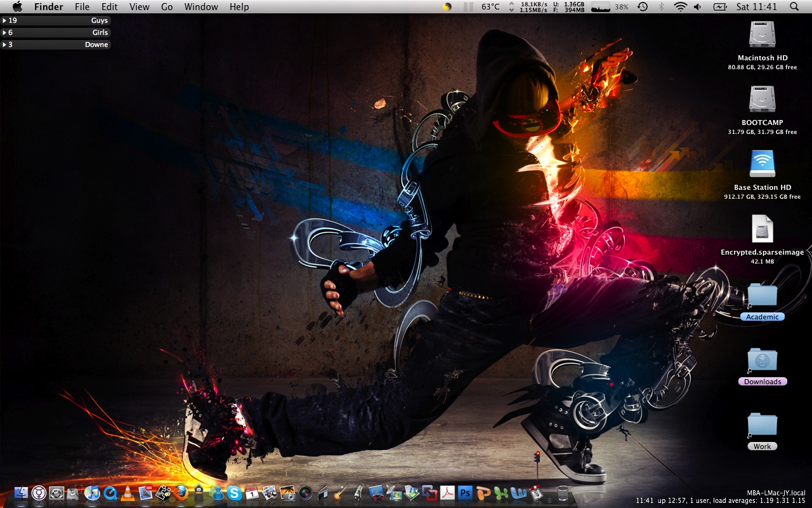812x508 pixels.
Task: Launch iMovie clapperboard icon
Action: pyautogui.click(x=322, y=492)
